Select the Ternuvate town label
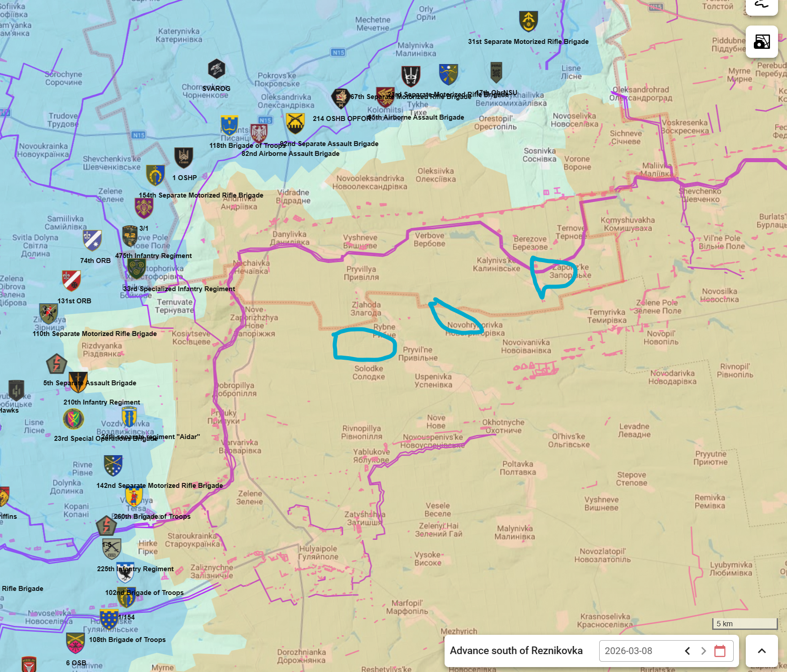This screenshot has height=672, width=787. click(x=174, y=306)
